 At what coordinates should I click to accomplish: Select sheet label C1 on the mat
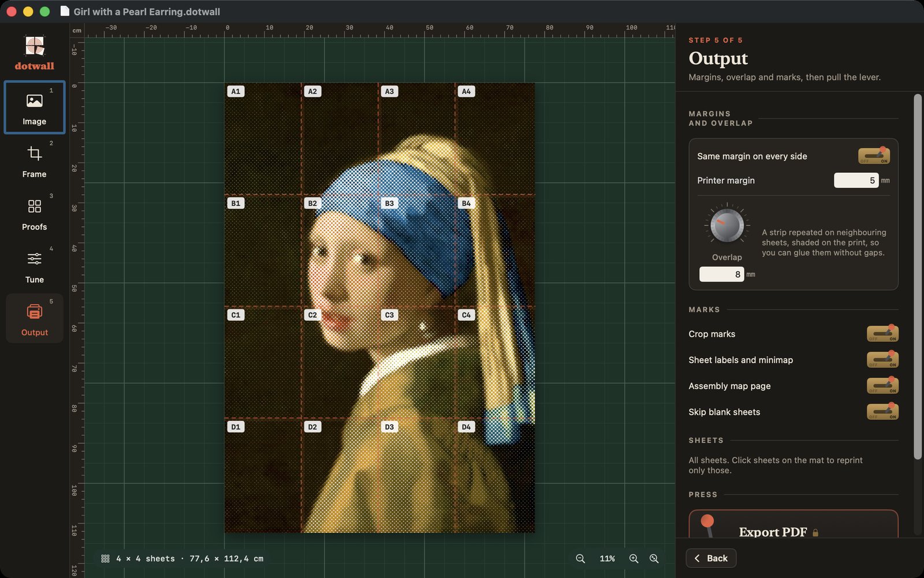pyautogui.click(x=236, y=315)
